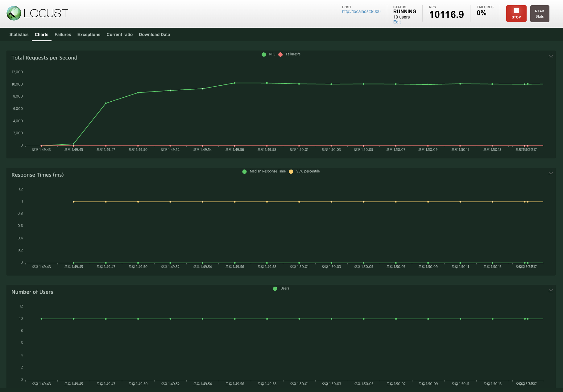Image resolution: width=563 pixels, height=392 pixels.
Task: Switch to the Failures tab
Action: (x=63, y=35)
